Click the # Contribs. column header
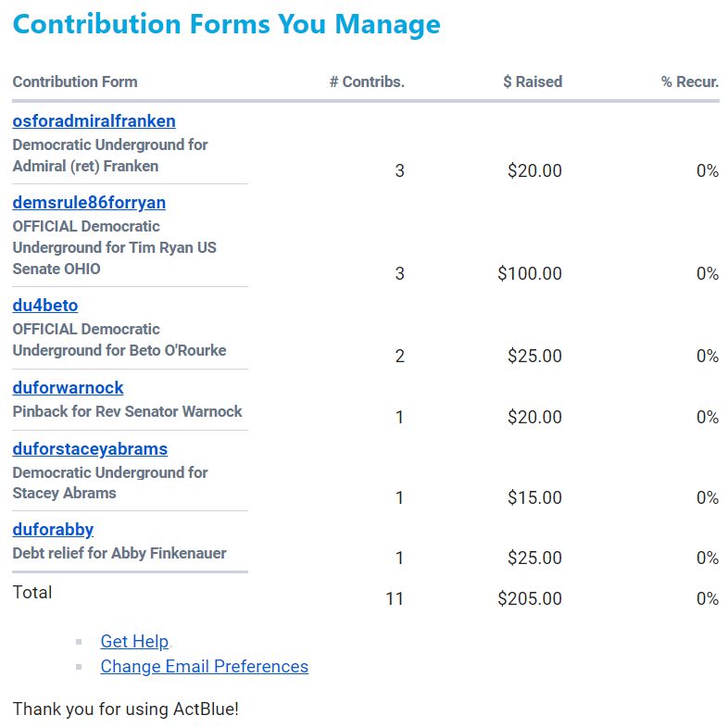Viewport: 728px width, 728px height. coord(367,82)
